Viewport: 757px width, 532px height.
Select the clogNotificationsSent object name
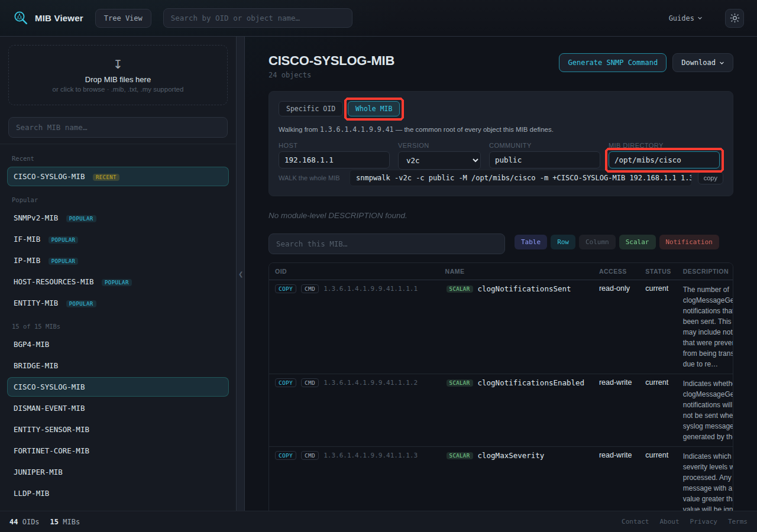pyautogui.click(x=524, y=289)
